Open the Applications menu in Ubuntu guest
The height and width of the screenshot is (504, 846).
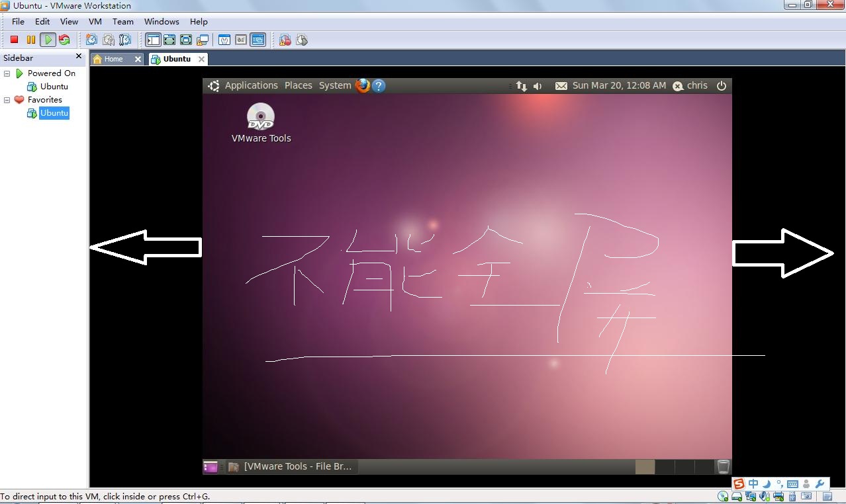[x=252, y=85]
